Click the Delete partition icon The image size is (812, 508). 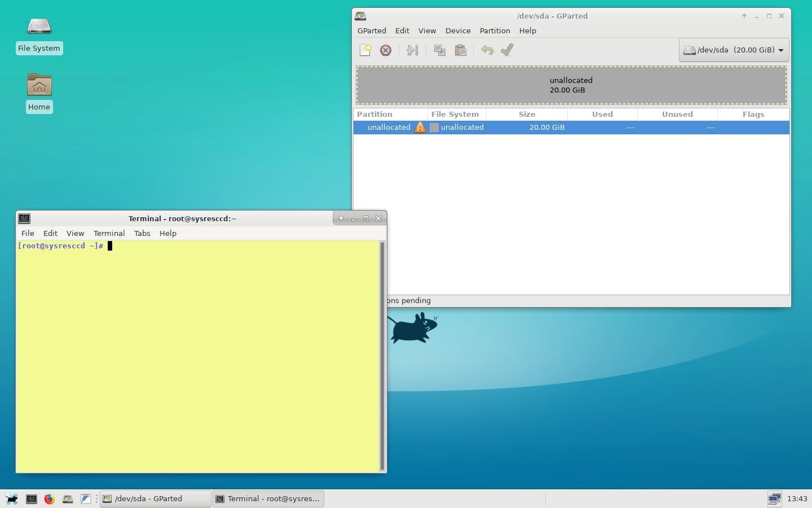tap(386, 50)
